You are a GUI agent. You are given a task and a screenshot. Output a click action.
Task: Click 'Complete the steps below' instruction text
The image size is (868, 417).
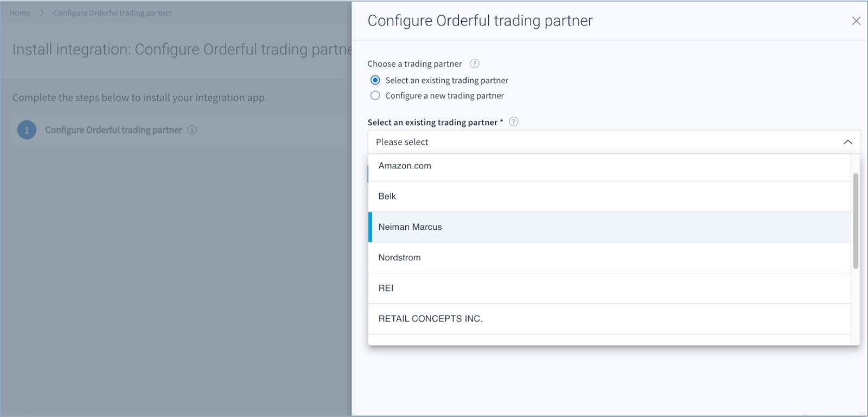point(139,98)
